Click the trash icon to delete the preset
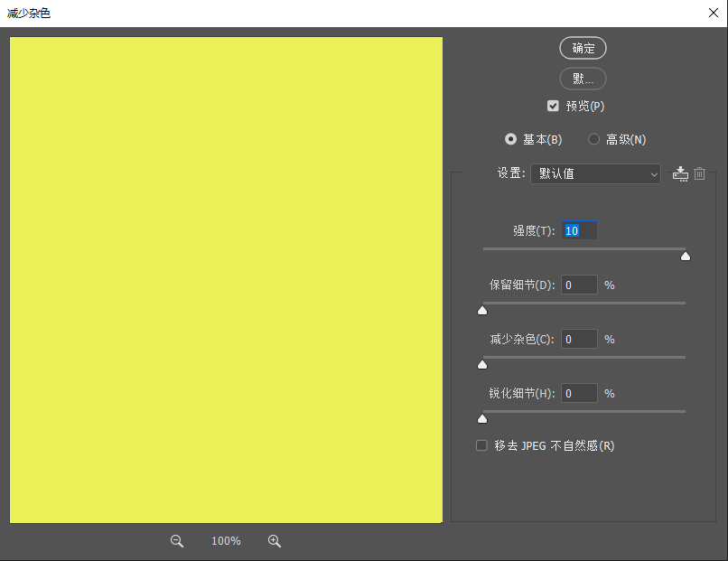 pyautogui.click(x=699, y=173)
